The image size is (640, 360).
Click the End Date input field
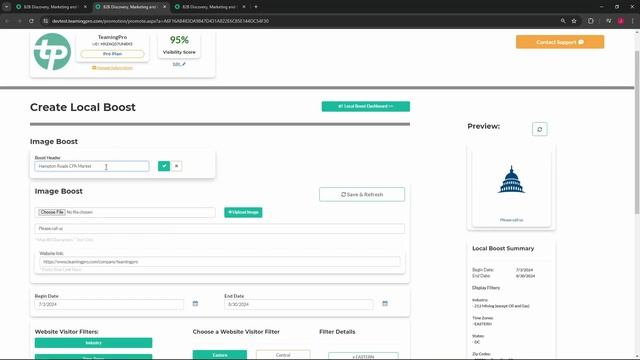click(x=298, y=304)
